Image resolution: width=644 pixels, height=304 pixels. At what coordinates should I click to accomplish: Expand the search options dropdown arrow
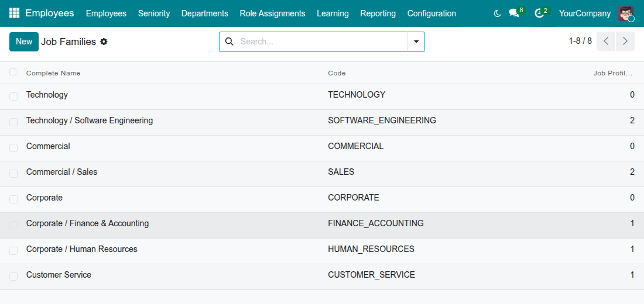(x=416, y=42)
